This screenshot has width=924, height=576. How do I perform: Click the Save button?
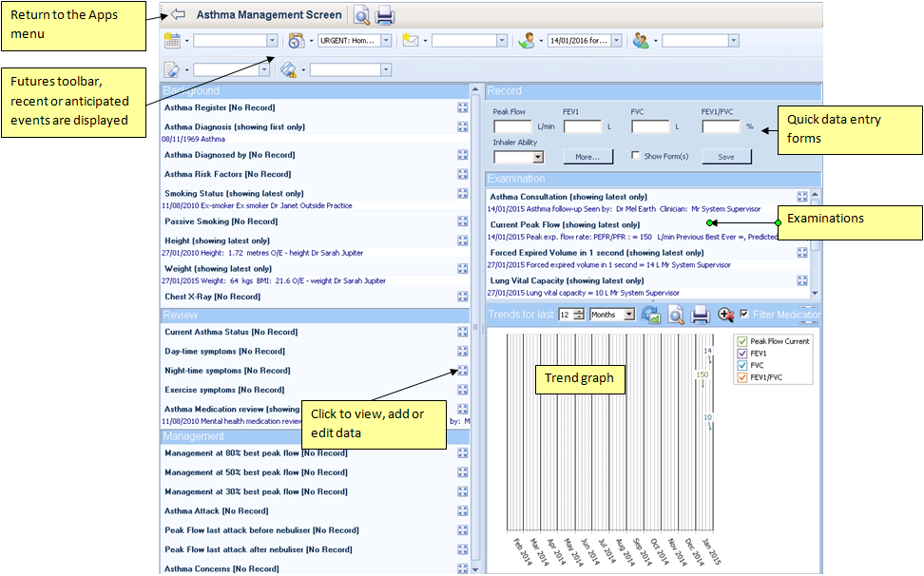[x=725, y=157]
